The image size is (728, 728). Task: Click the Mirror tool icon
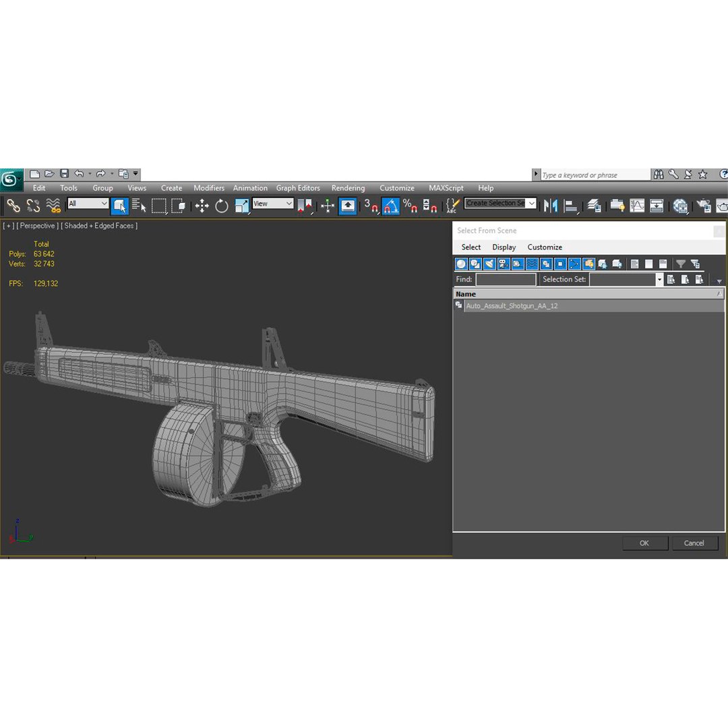551,206
